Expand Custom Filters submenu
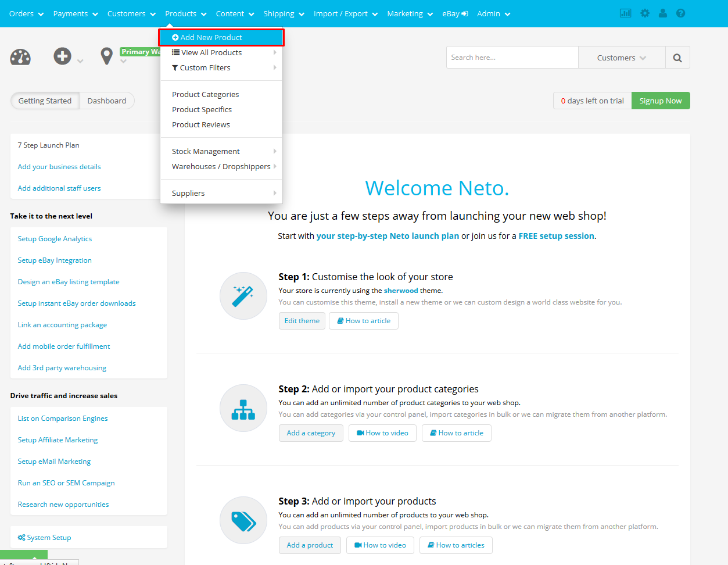 pos(221,67)
